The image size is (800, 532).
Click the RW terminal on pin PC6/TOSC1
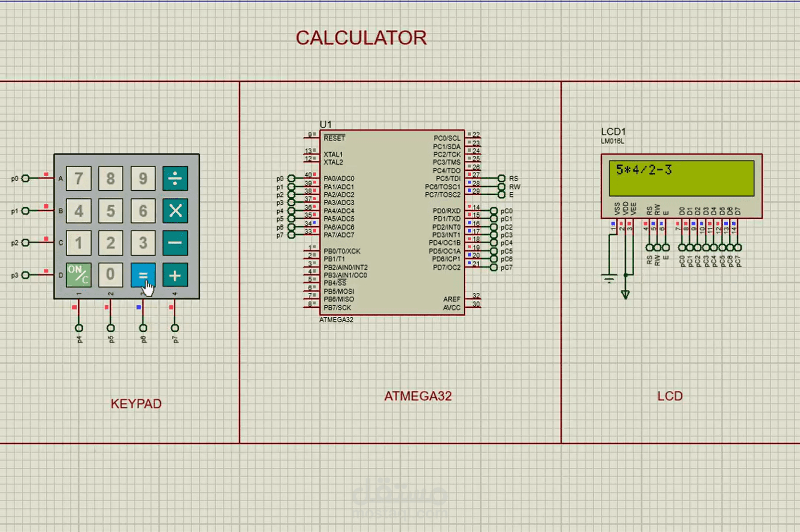(x=502, y=187)
